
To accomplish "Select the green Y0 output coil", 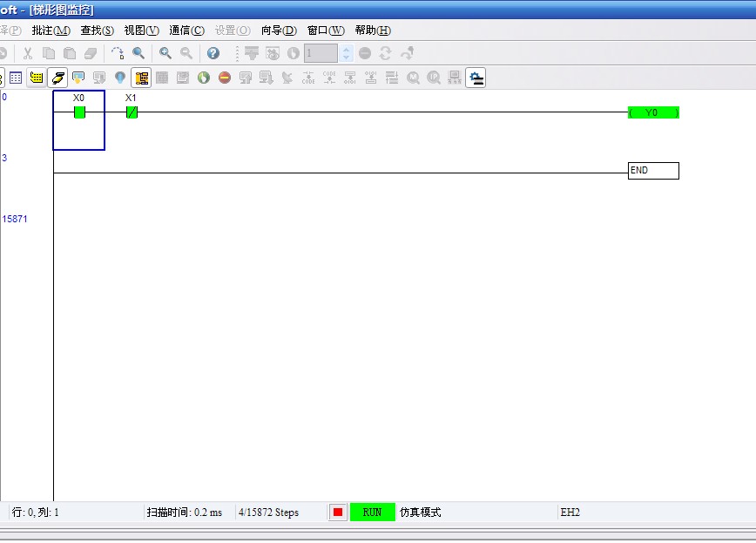I will point(652,112).
